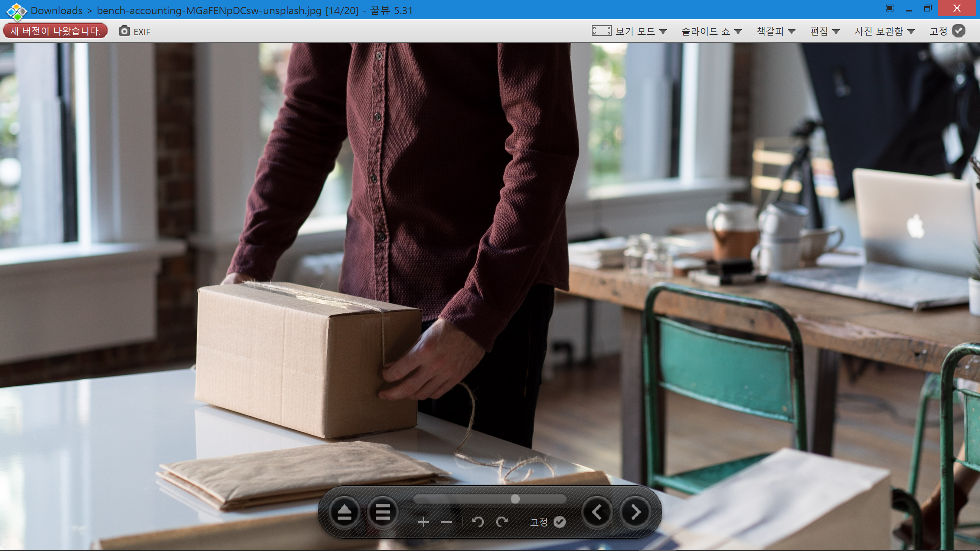
Task: Go to next image
Action: coord(635,512)
